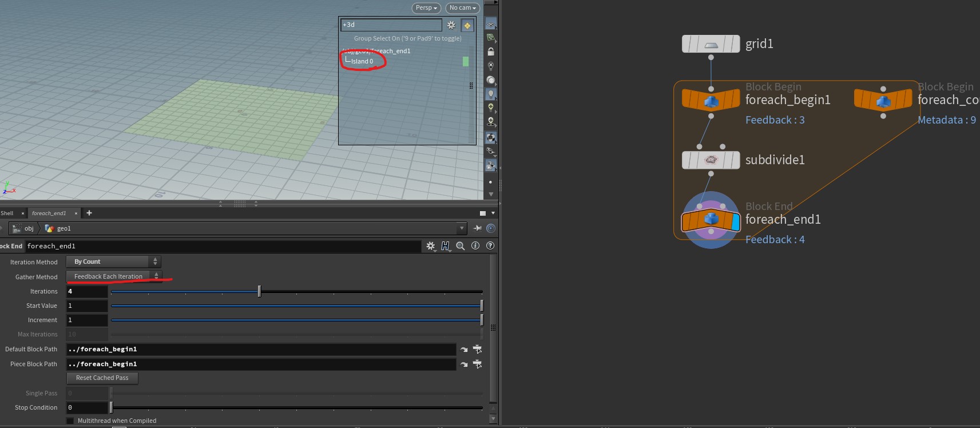Open node chooser for Piece Block Path

478,364
